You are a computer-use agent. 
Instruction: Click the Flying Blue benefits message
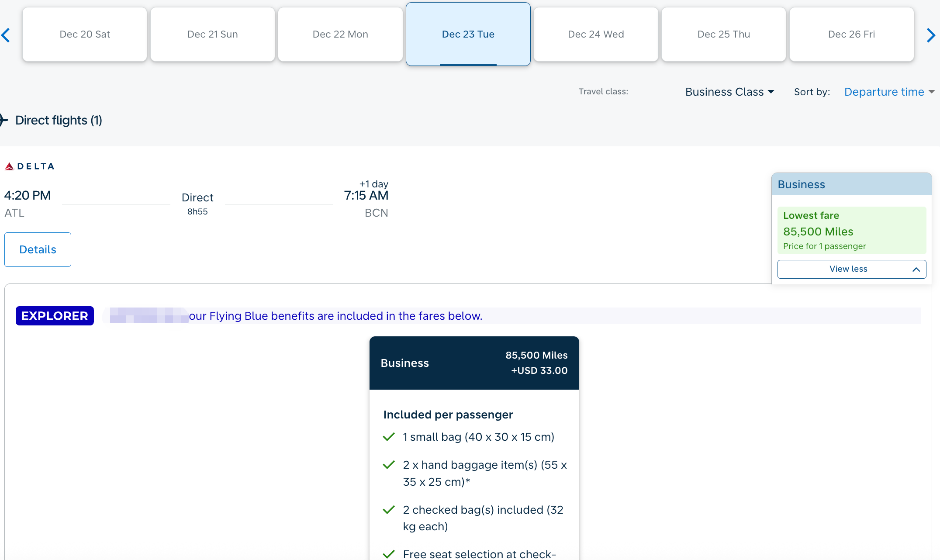click(x=335, y=316)
